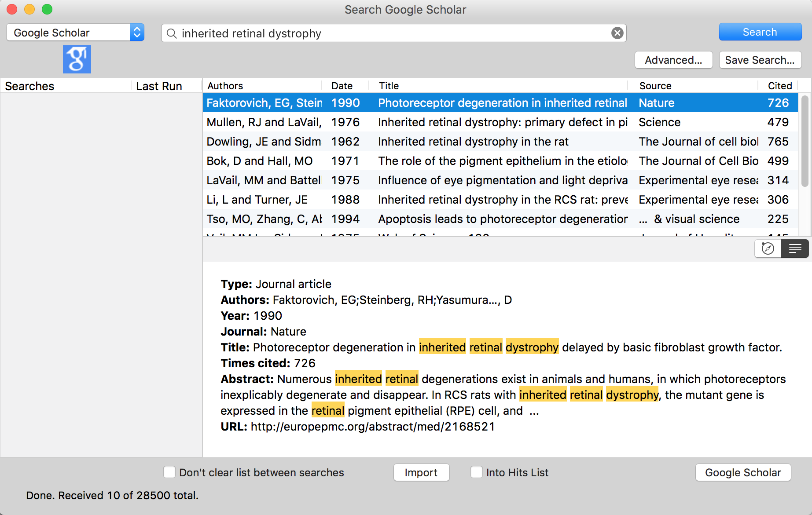
Task: Click the 'Times cited: 726' line
Action: pos(268,363)
